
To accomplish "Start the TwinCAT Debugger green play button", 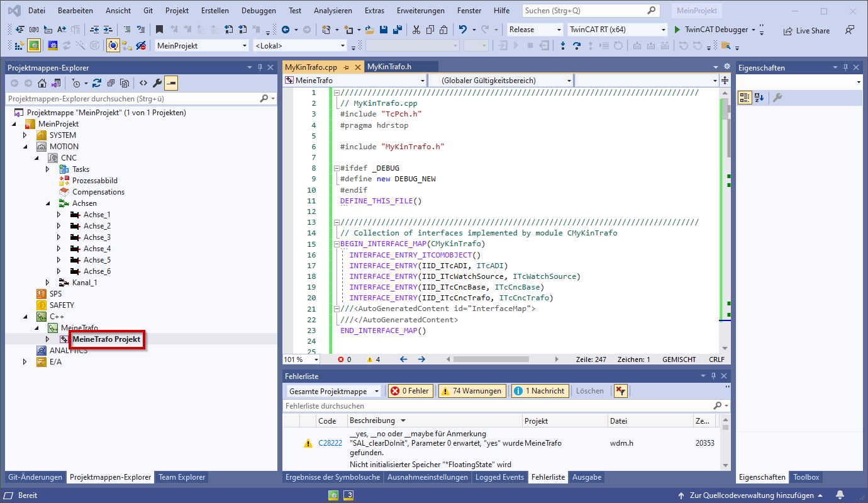I will coord(677,30).
